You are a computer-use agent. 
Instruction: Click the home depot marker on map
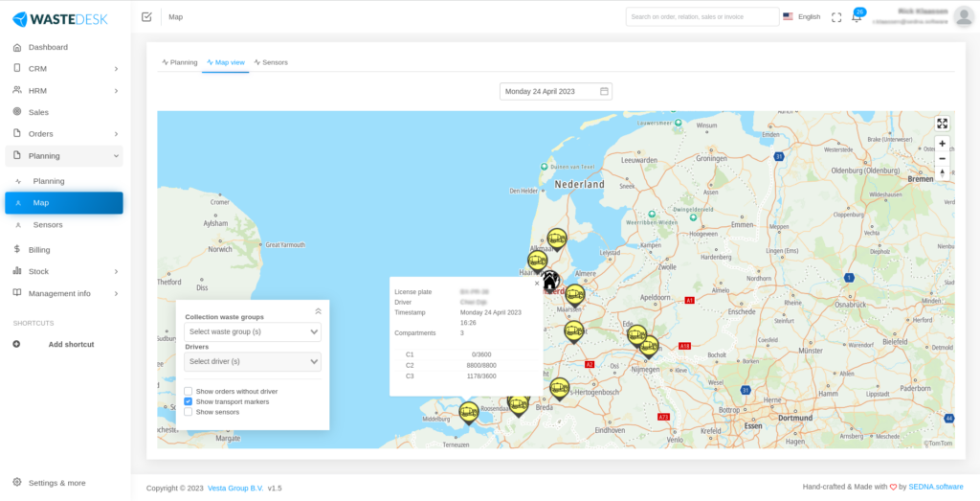(x=549, y=282)
